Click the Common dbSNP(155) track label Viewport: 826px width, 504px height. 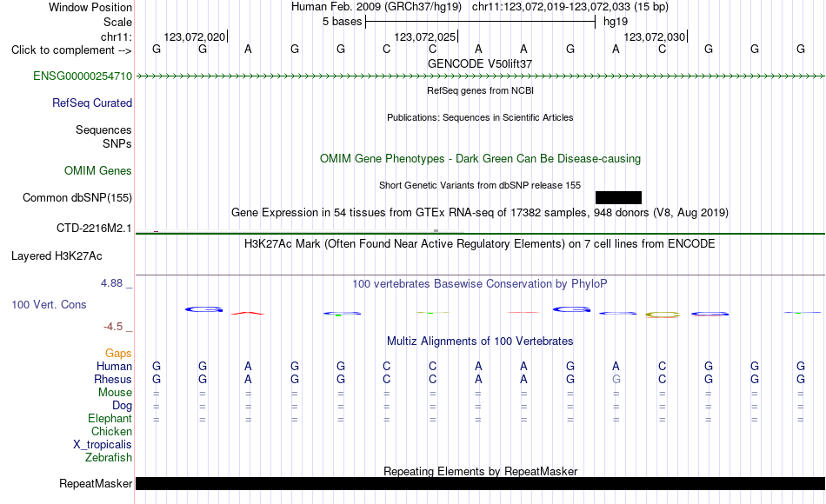tap(77, 197)
